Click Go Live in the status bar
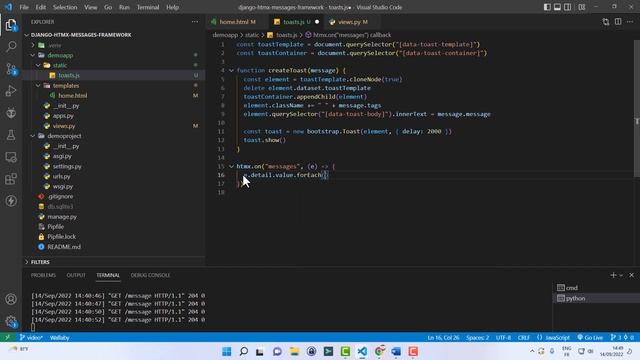This screenshot has height=360, width=640. [590, 338]
